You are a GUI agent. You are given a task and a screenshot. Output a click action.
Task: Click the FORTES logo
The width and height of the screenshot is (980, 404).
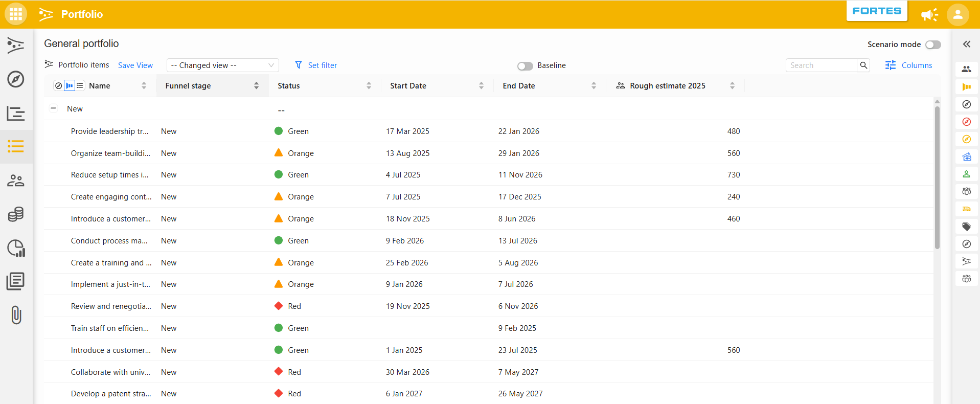pyautogui.click(x=877, y=11)
